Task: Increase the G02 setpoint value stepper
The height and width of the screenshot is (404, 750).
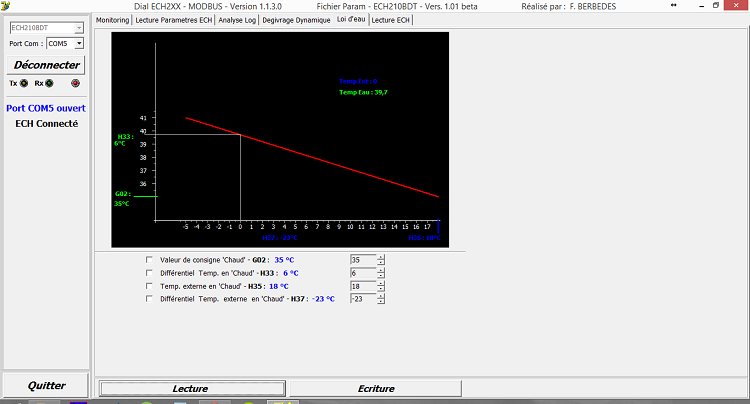Action: (381, 257)
